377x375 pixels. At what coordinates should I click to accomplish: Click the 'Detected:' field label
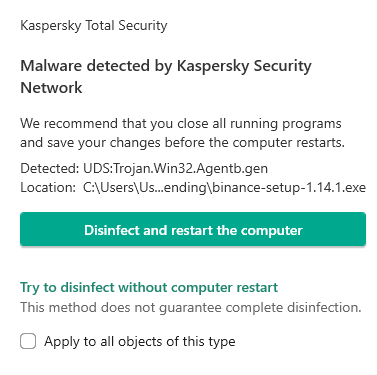pyautogui.click(x=50, y=168)
